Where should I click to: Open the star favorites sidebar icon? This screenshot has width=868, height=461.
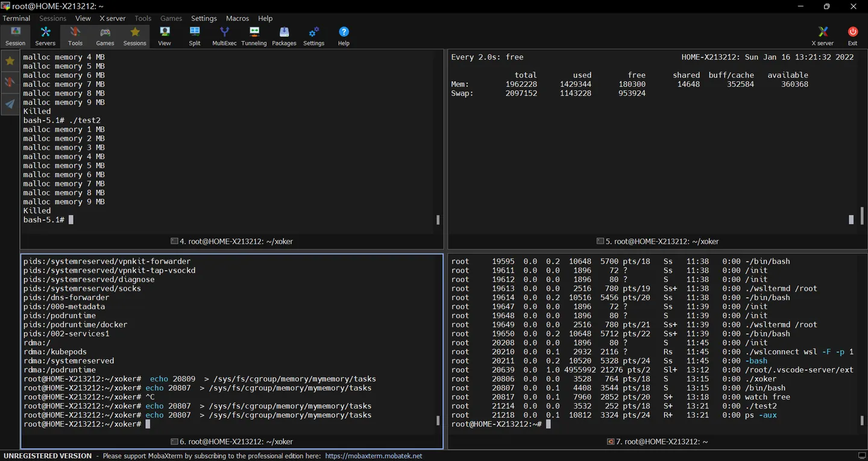pos(10,61)
